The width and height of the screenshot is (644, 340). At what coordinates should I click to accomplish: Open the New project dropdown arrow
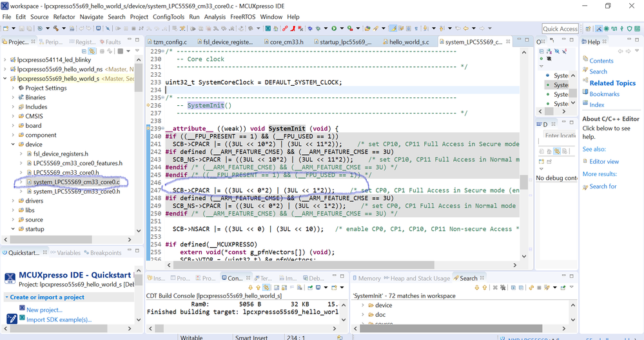tap(14, 28)
